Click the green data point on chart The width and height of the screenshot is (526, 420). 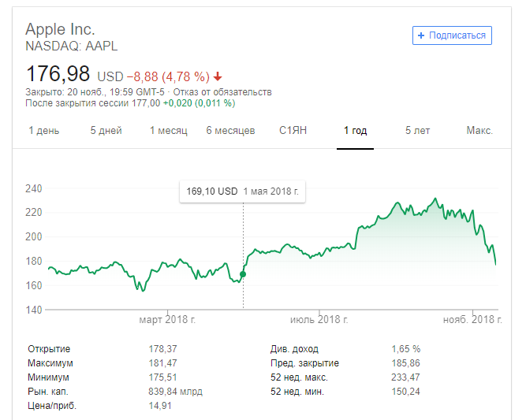[x=243, y=274]
